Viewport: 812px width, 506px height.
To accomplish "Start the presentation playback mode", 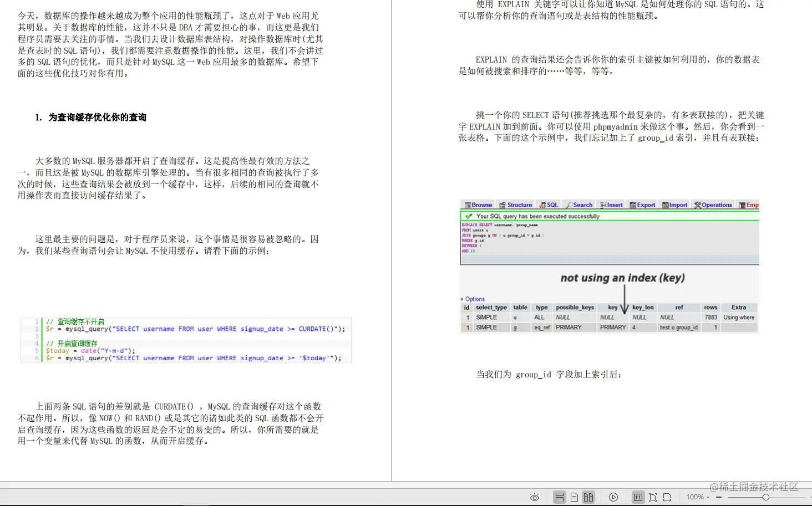I will (613, 497).
